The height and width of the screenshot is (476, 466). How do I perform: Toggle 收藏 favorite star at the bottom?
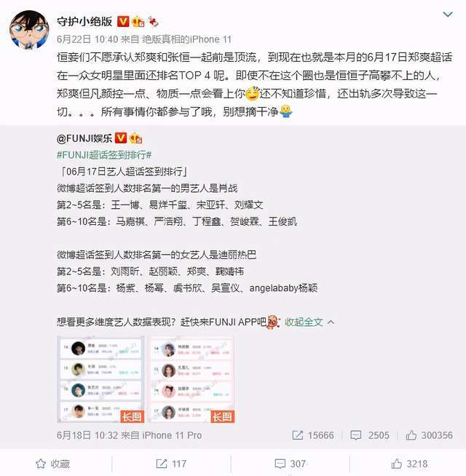[x=53, y=464]
